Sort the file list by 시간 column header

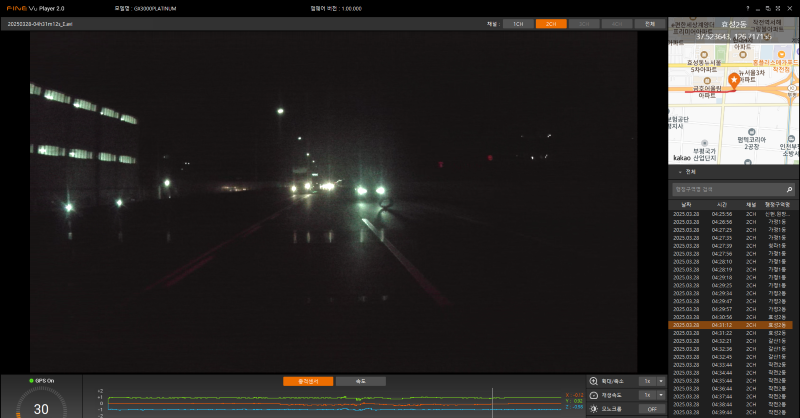click(x=721, y=205)
